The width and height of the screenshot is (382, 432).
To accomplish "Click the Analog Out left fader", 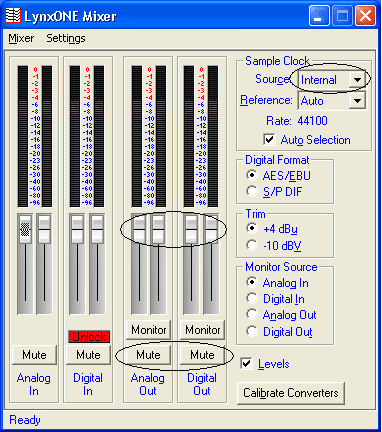I will click(139, 229).
